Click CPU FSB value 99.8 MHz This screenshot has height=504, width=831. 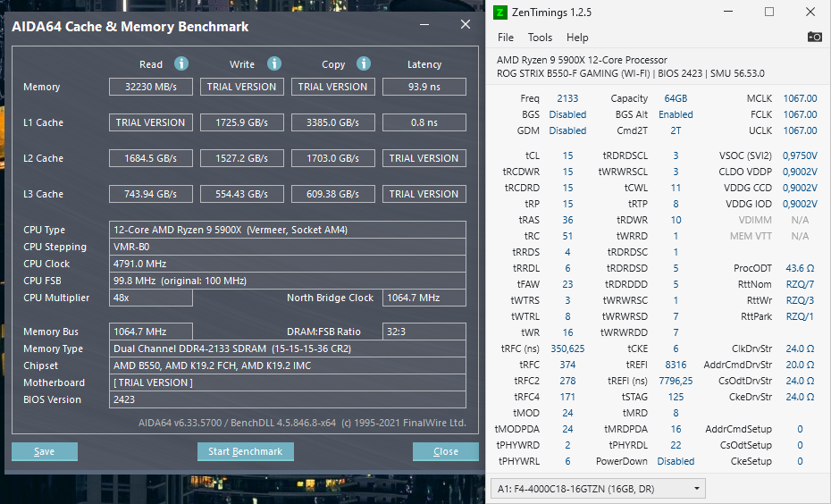click(288, 281)
